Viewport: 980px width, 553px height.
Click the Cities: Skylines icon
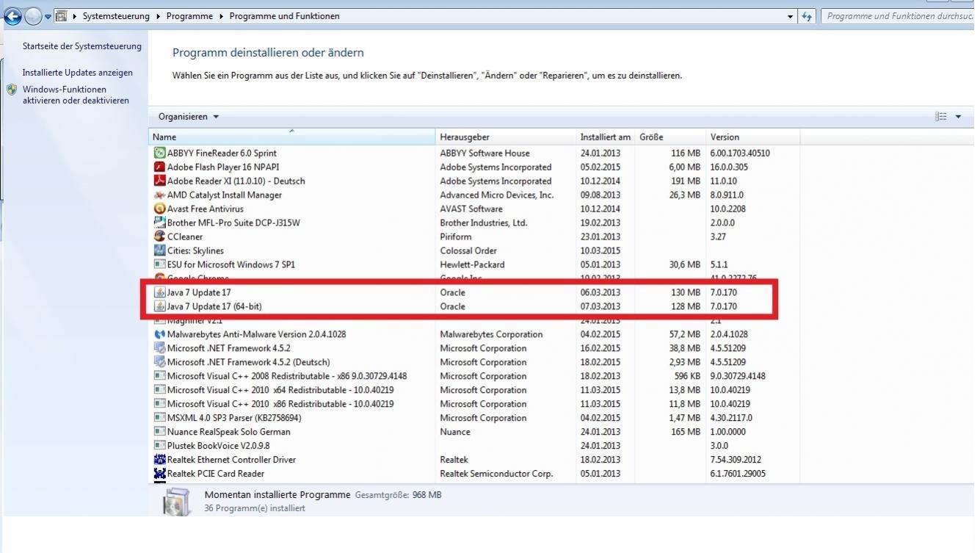(159, 250)
